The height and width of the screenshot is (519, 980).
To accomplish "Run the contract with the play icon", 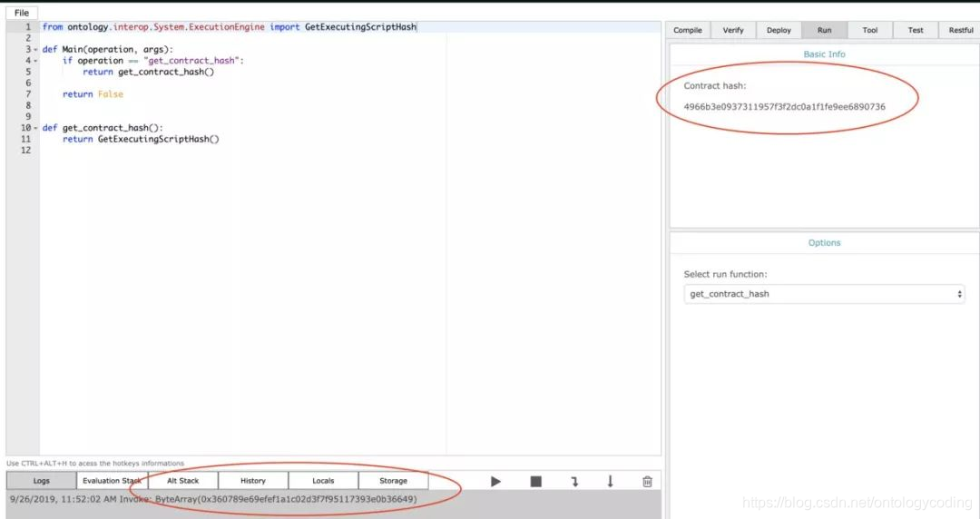I will pos(495,482).
